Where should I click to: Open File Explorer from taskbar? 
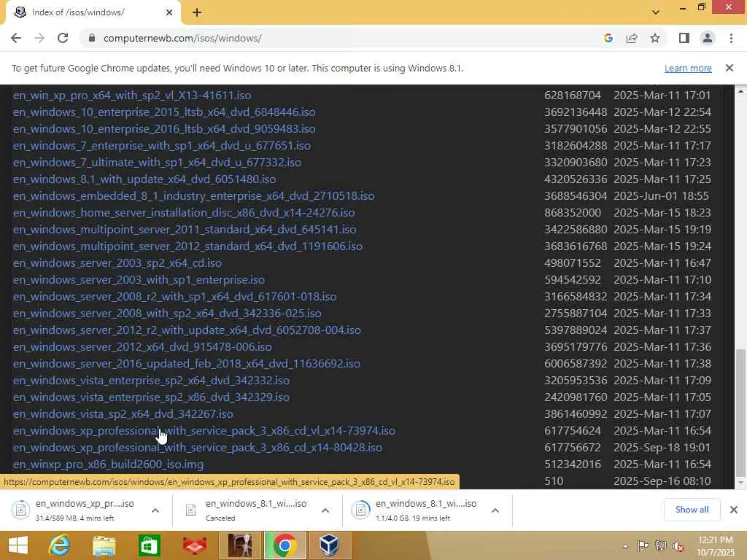(x=104, y=545)
